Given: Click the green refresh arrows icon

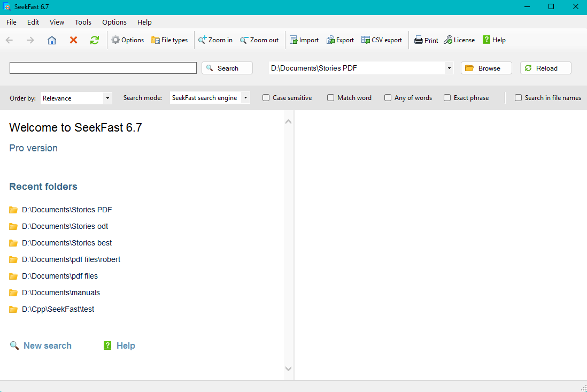Looking at the screenshot, I should [95, 40].
